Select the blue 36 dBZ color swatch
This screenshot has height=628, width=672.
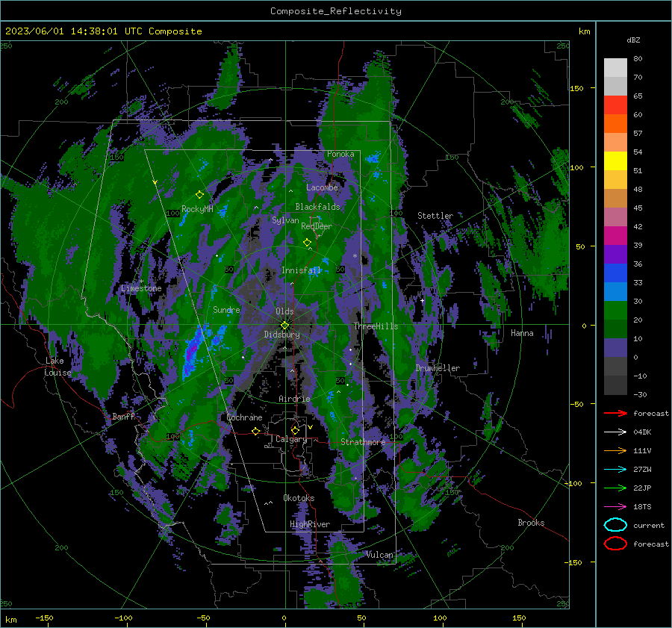(x=615, y=273)
